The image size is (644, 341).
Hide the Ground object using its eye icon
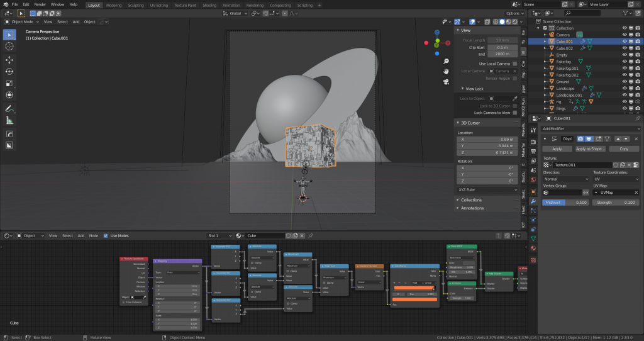pos(625,82)
